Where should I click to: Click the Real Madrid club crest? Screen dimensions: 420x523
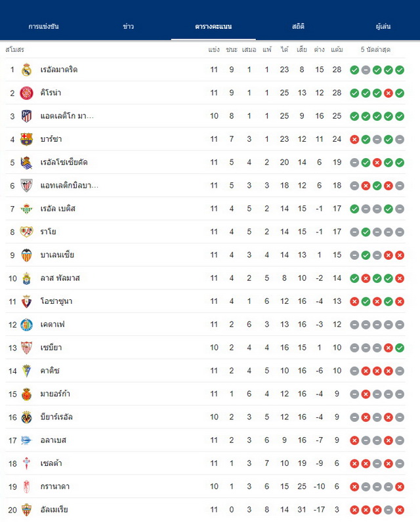(x=26, y=70)
